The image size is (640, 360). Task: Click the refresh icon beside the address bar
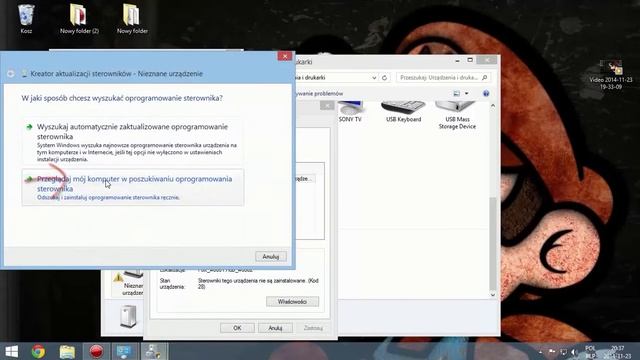[384, 78]
